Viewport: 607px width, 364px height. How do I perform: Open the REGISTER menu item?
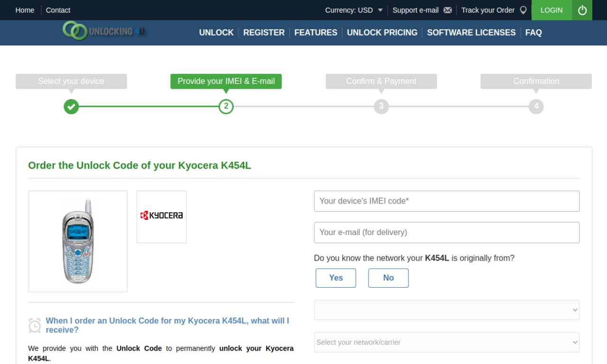tap(264, 33)
